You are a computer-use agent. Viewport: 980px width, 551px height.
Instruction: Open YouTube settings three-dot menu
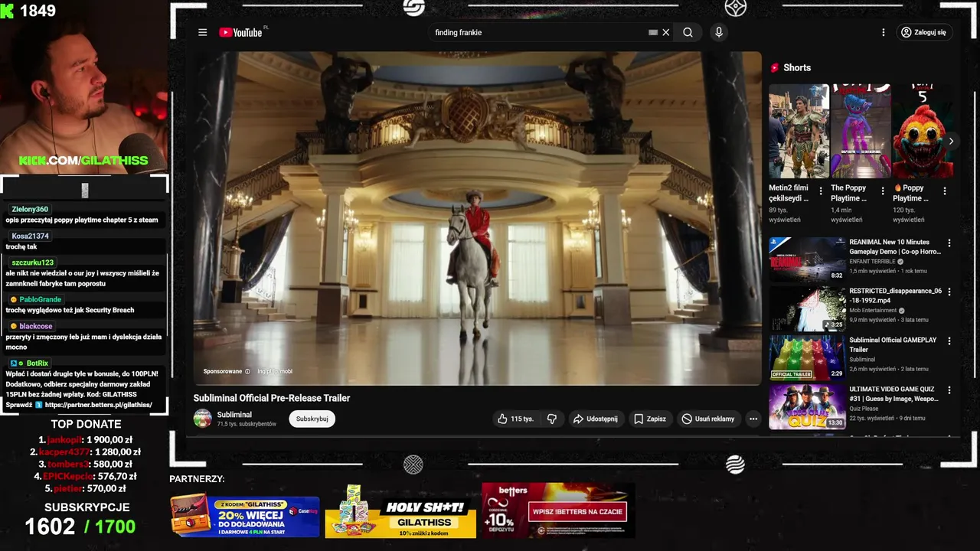[x=883, y=32]
